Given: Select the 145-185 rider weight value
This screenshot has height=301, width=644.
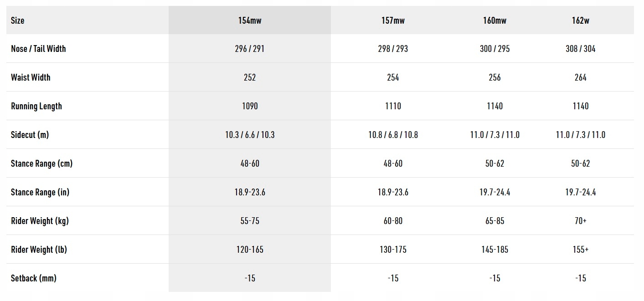Looking at the screenshot, I should point(495,250).
